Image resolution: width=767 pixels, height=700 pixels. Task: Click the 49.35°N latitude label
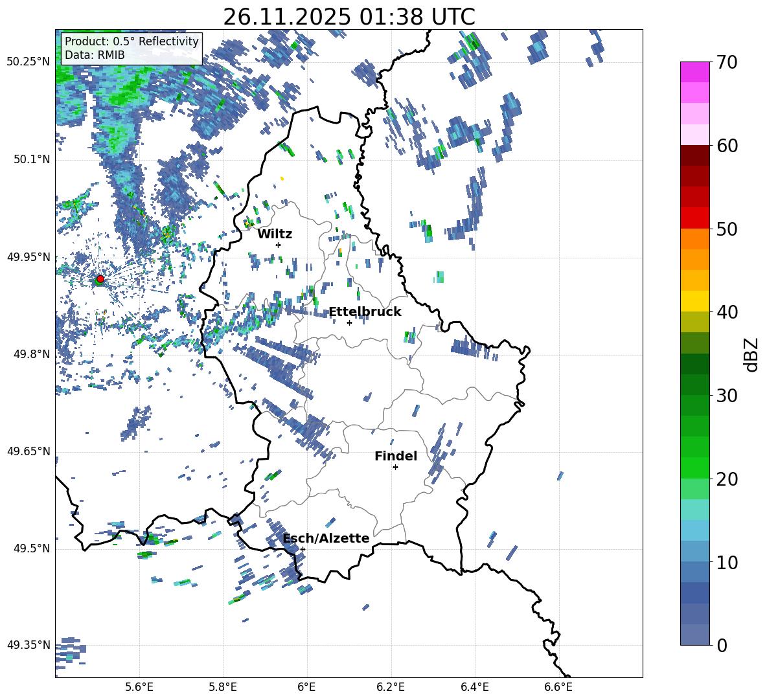[29, 645]
